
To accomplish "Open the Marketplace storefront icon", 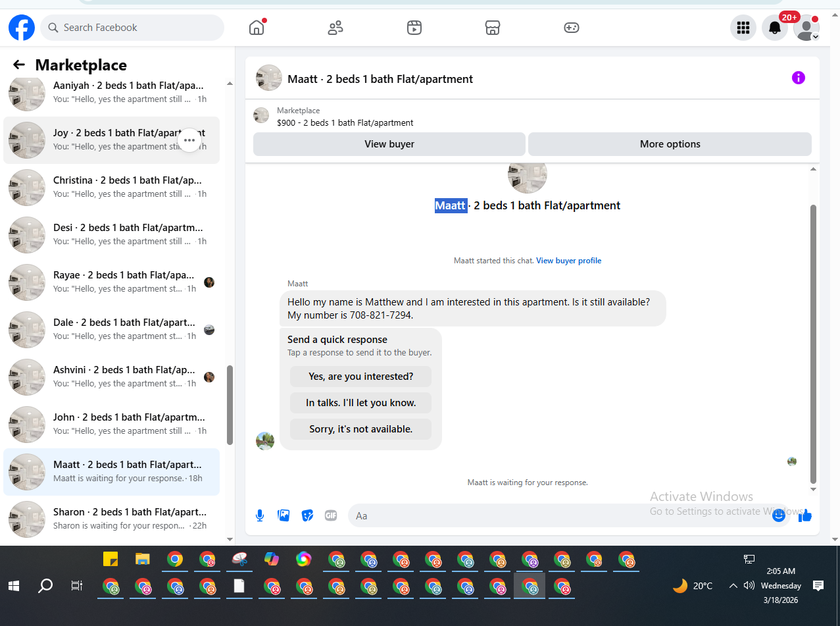I will pos(493,28).
